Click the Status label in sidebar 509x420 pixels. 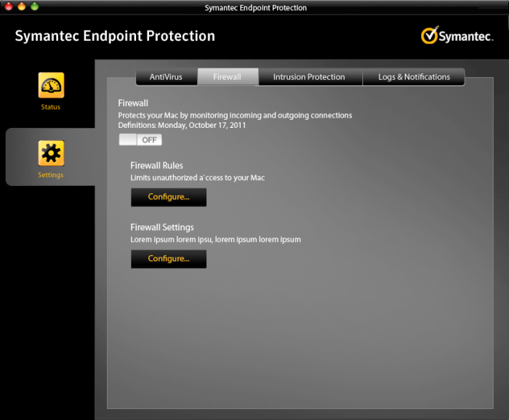click(x=51, y=107)
